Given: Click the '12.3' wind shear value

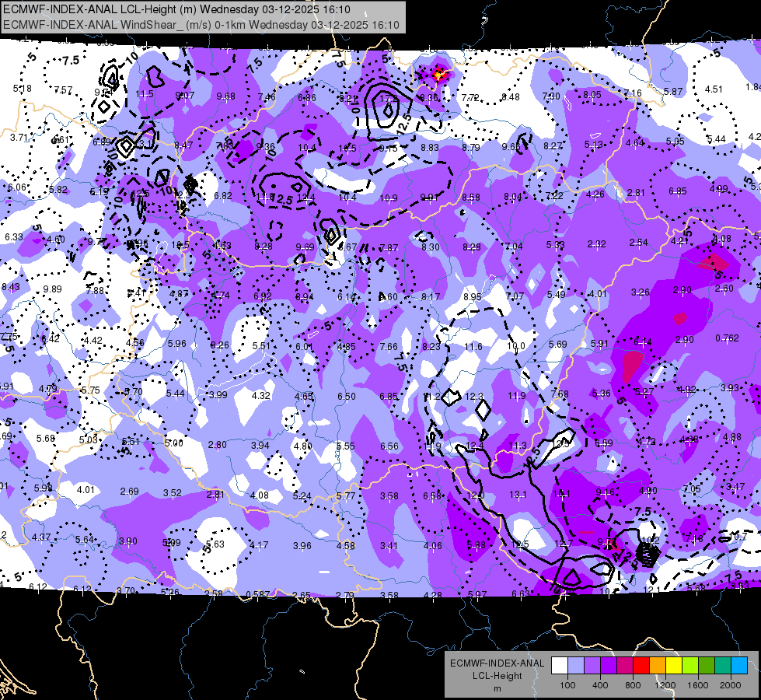Looking at the screenshot, I should (x=474, y=397).
